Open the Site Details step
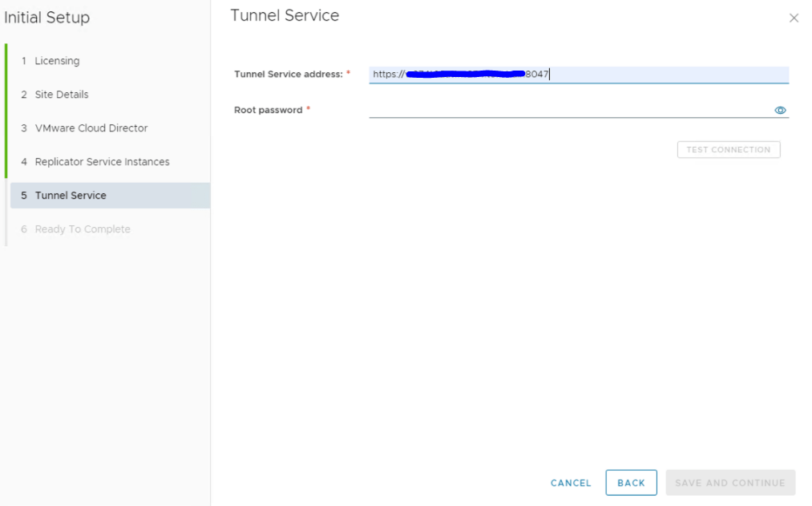 tap(62, 95)
